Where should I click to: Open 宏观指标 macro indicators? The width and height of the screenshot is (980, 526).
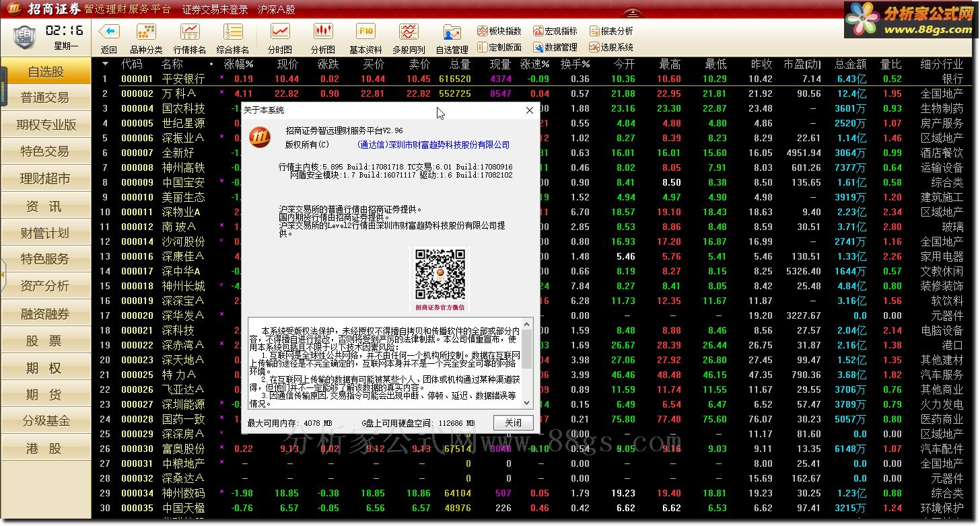click(x=555, y=31)
